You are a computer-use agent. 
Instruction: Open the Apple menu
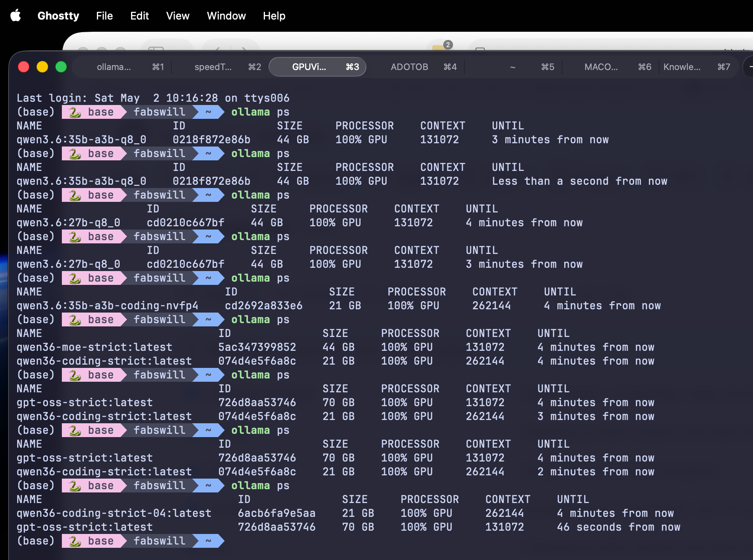(x=15, y=15)
